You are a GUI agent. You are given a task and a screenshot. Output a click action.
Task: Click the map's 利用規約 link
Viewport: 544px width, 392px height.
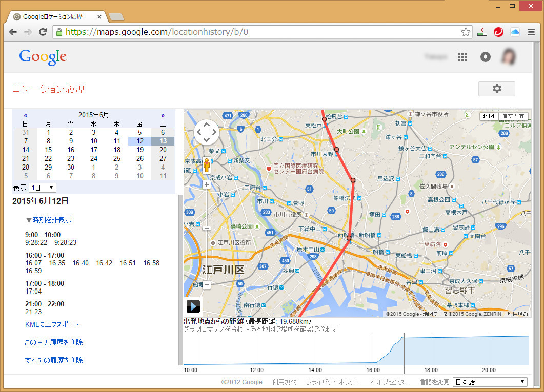tap(517, 314)
